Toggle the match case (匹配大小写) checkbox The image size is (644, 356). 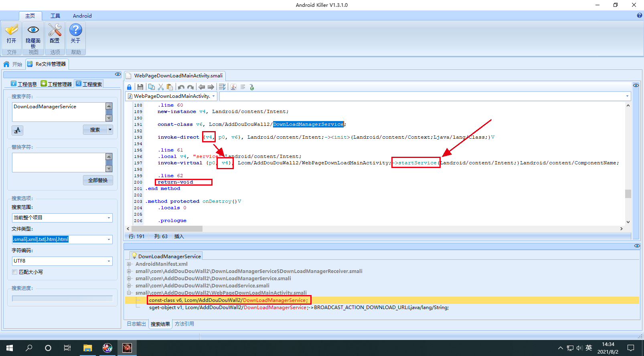pos(15,272)
